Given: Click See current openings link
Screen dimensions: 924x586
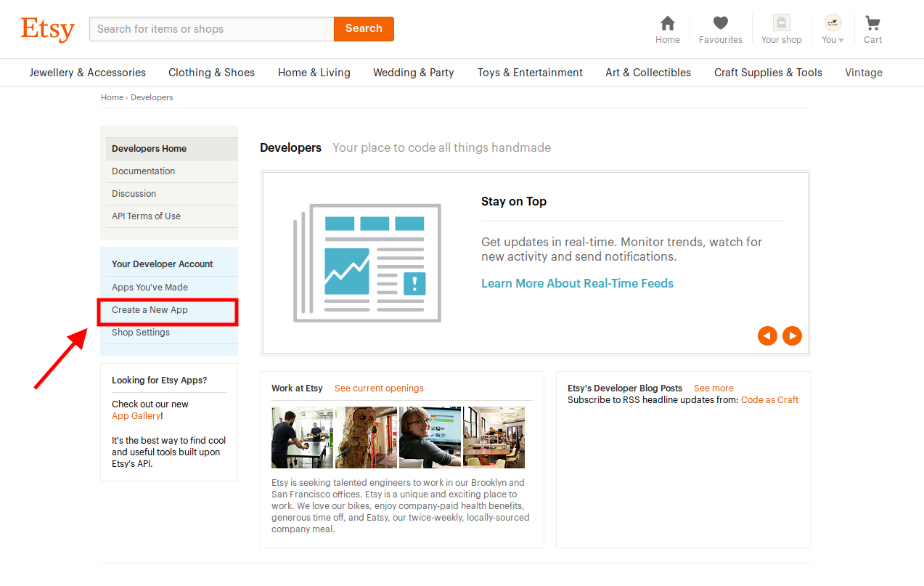Looking at the screenshot, I should coord(379,388).
